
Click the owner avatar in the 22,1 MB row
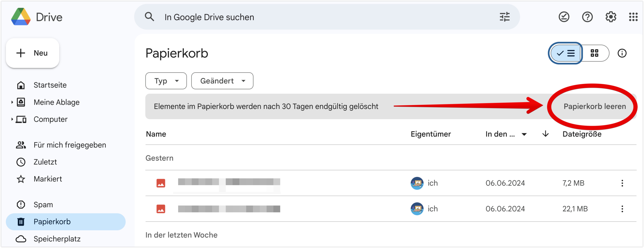417,209
